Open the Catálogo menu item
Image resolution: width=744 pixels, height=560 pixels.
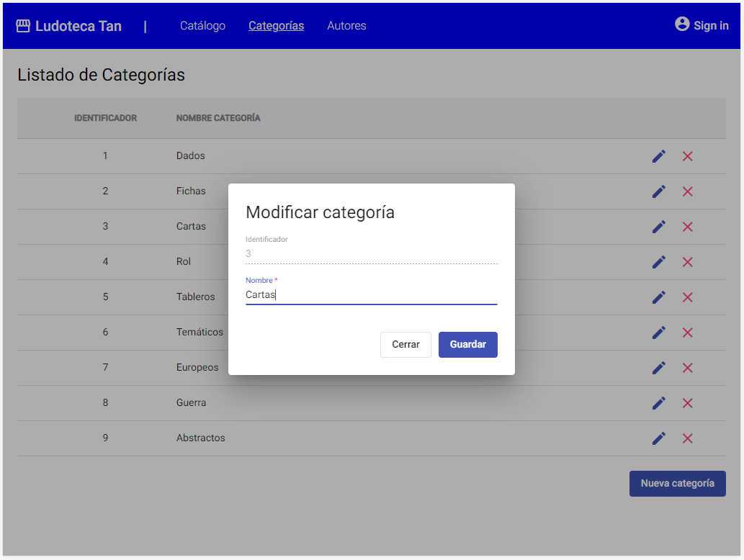[202, 25]
